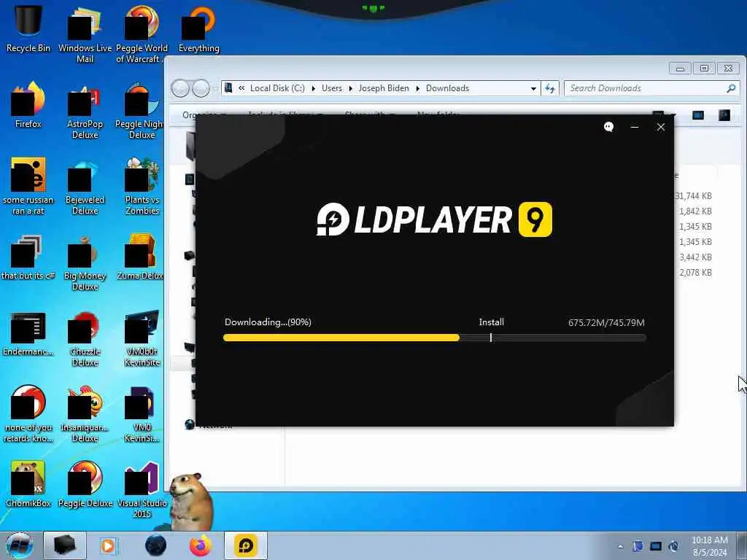Select the Peggle Deluxe desktop icon
Viewport: 747px width, 560px height.
point(85,484)
